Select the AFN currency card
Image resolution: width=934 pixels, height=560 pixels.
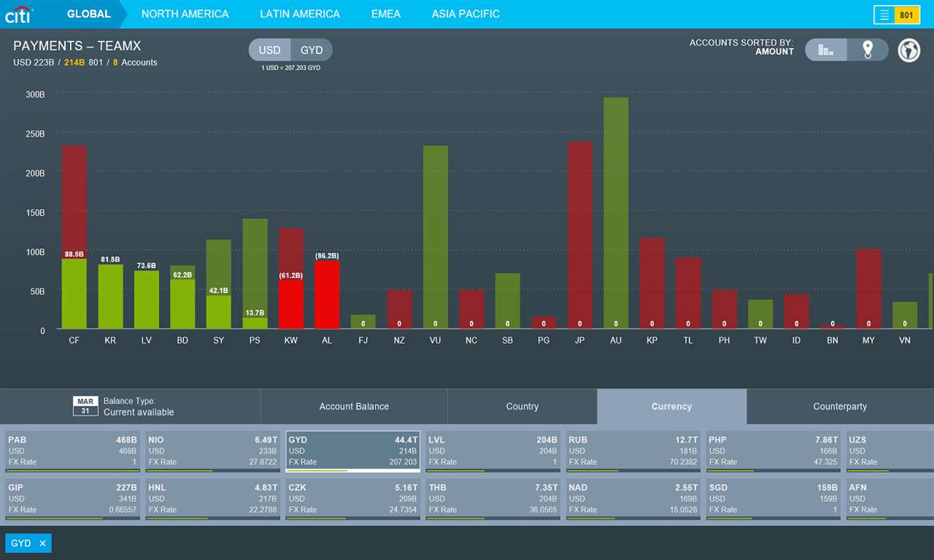890,500
